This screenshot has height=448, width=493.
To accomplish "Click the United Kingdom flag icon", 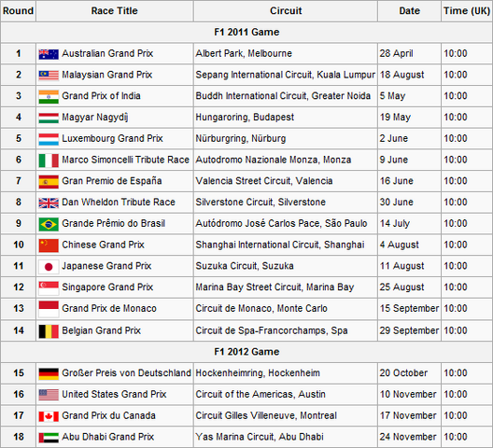I will pos(49,203).
